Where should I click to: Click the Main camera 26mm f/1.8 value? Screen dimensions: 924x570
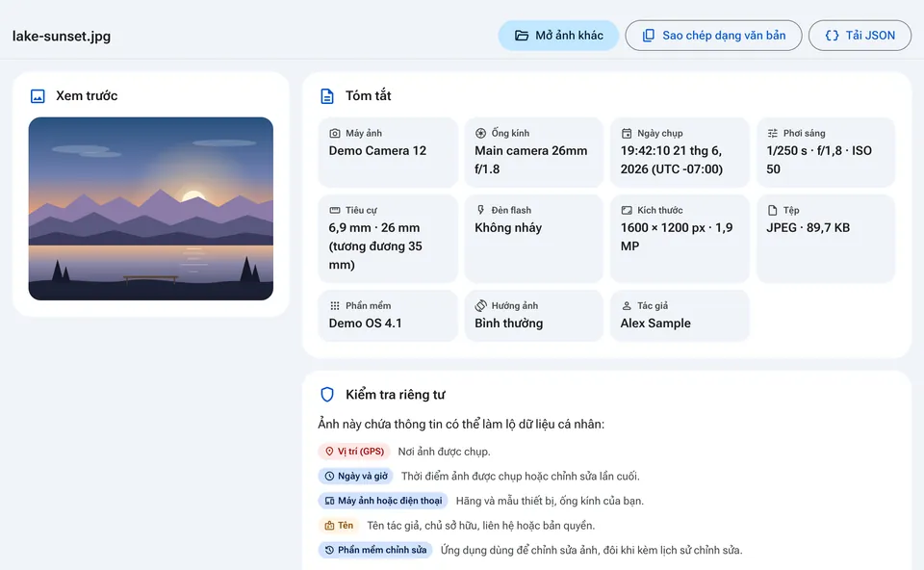531,160
